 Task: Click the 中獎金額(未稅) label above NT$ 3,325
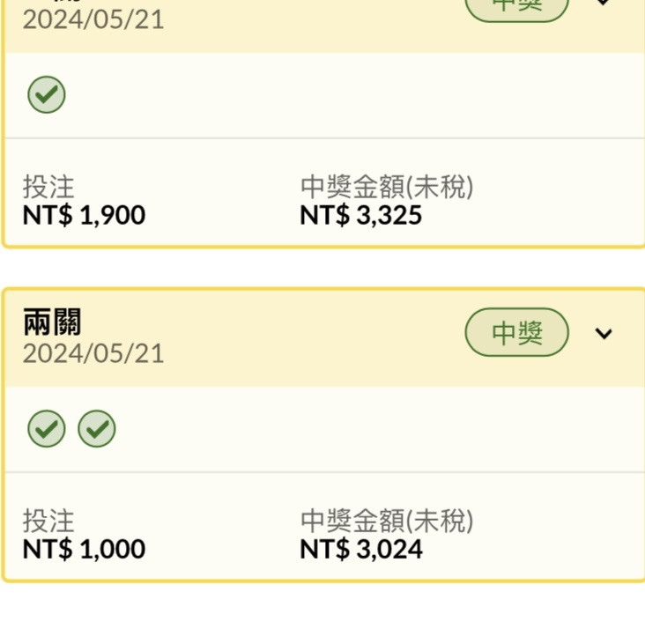tap(387, 187)
